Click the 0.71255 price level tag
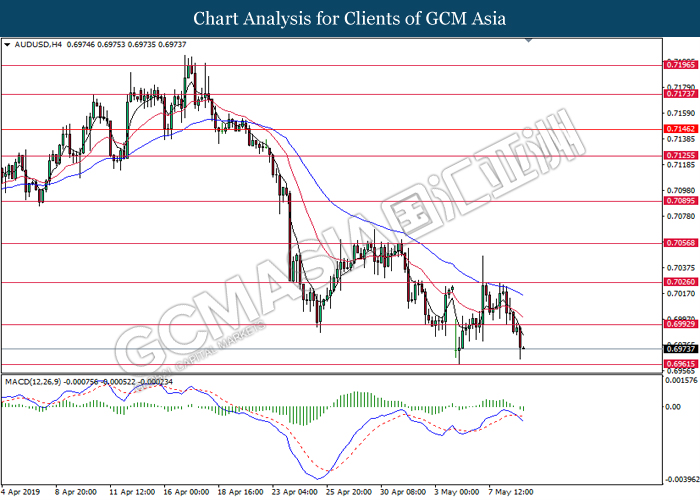 click(x=680, y=156)
